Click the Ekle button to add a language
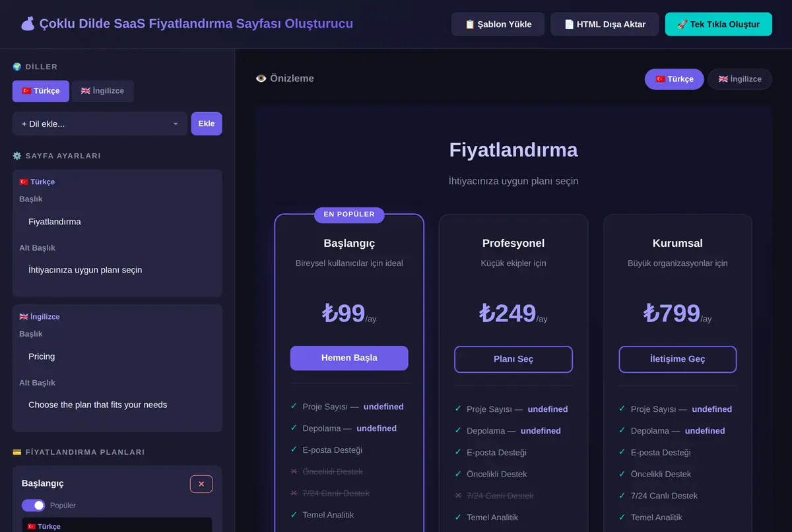 click(x=207, y=123)
